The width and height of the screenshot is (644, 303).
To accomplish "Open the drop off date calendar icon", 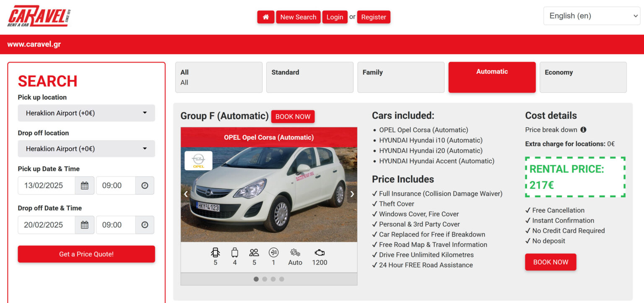I will click(x=85, y=225).
